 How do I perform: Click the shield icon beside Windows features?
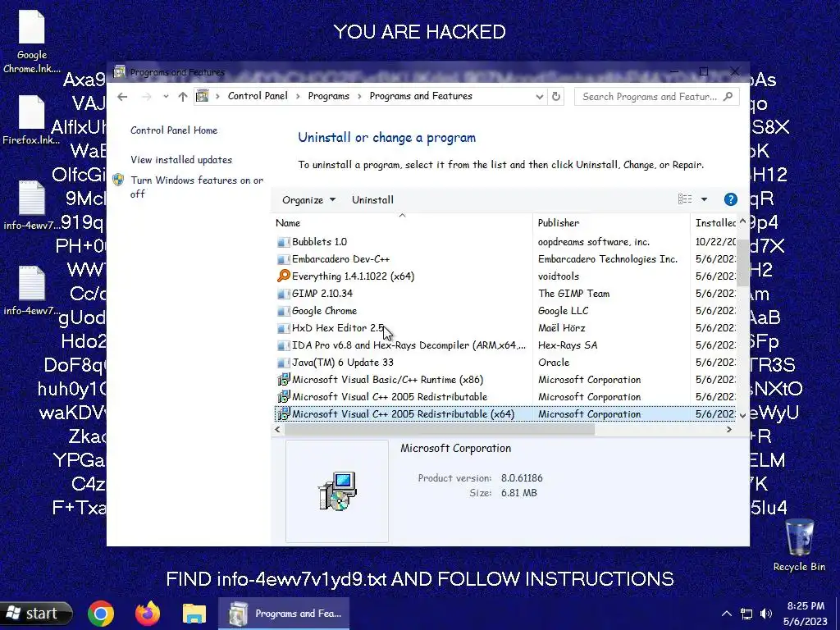tap(118, 180)
